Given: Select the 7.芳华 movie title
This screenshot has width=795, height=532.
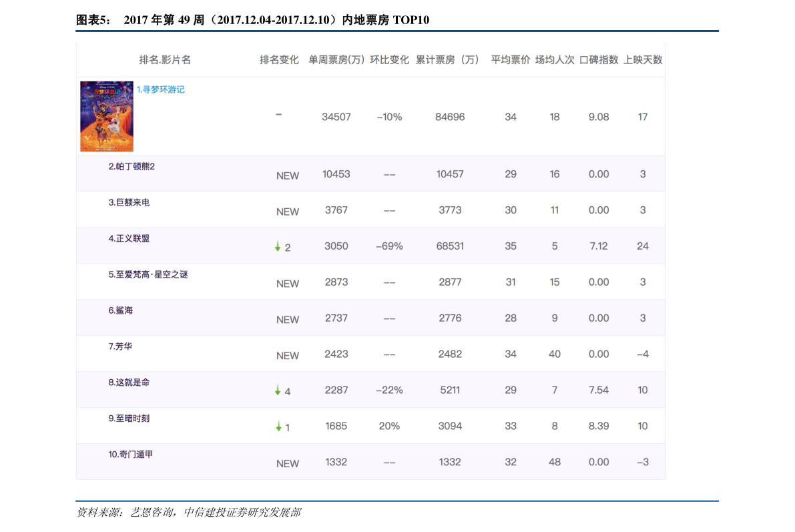Looking at the screenshot, I should (x=121, y=346).
